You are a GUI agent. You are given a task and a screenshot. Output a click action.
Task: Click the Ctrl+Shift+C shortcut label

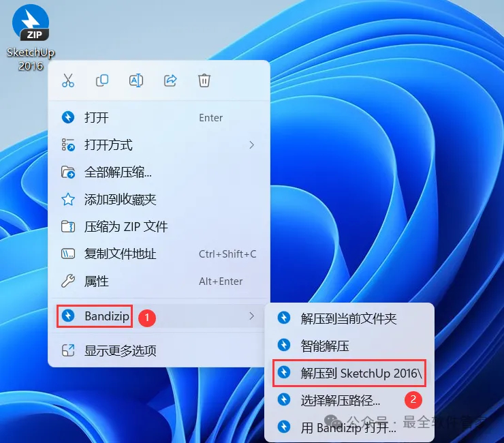coord(227,254)
